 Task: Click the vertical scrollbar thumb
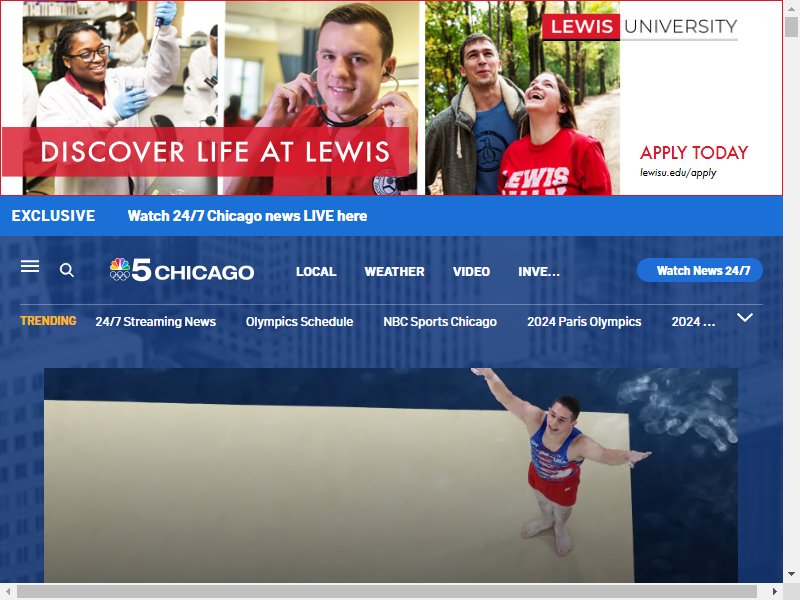(791, 27)
